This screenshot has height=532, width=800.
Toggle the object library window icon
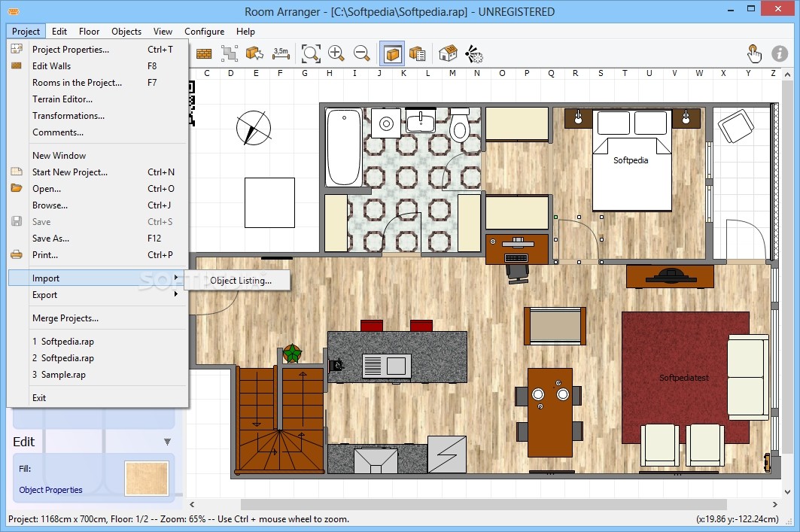click(392, 53)
